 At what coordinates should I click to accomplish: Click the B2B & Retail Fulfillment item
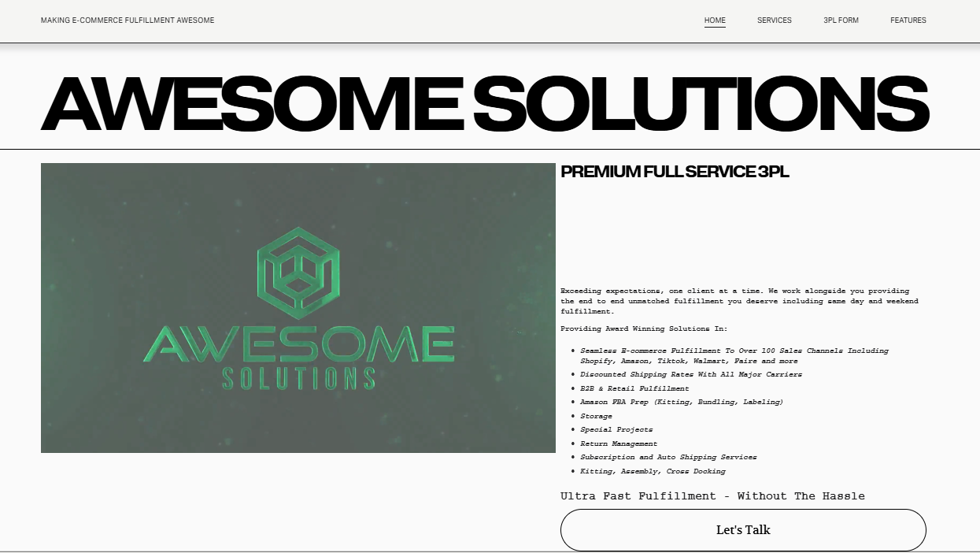[634, 388]
